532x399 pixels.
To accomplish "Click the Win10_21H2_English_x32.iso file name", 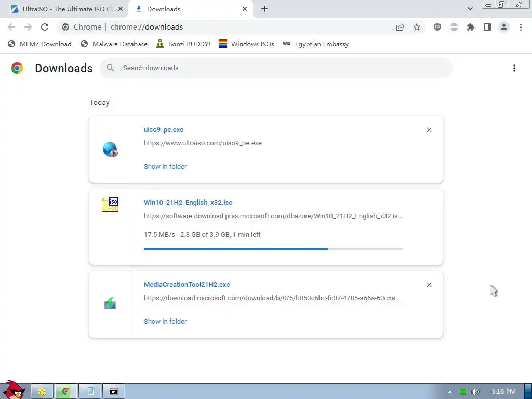I will point(188,203).
